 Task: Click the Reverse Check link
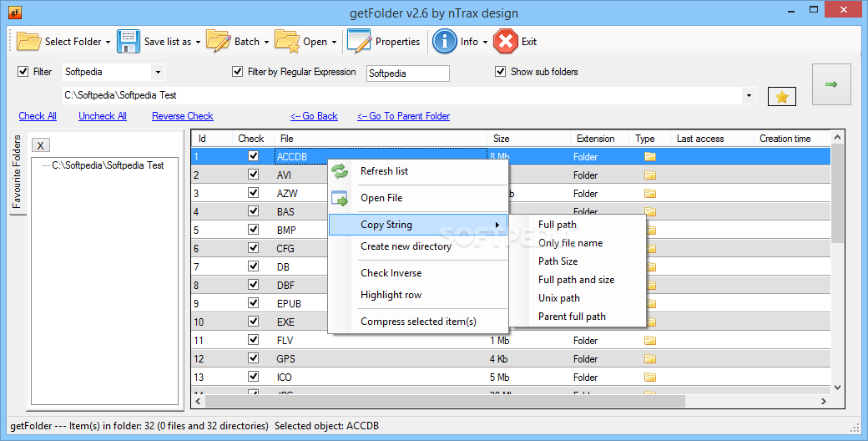coord(183,116)
